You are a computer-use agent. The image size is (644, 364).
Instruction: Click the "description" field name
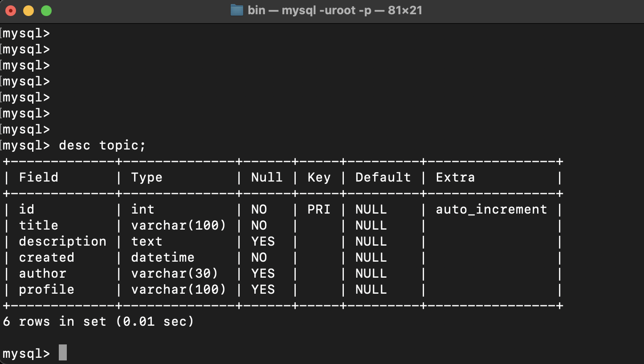pos(62,242)
